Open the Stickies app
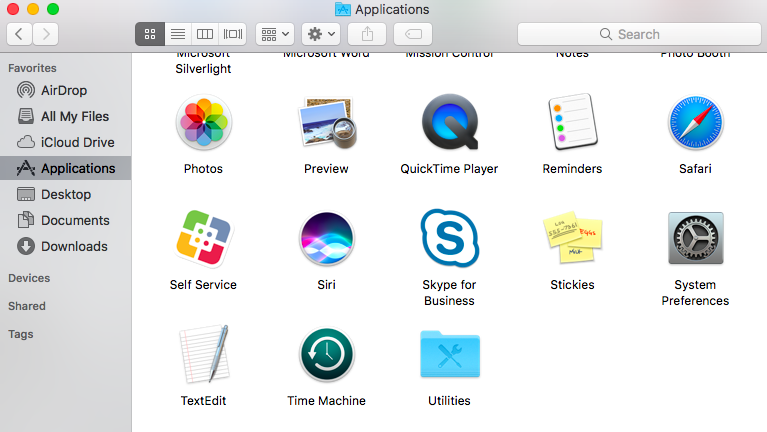 (572, 239)
